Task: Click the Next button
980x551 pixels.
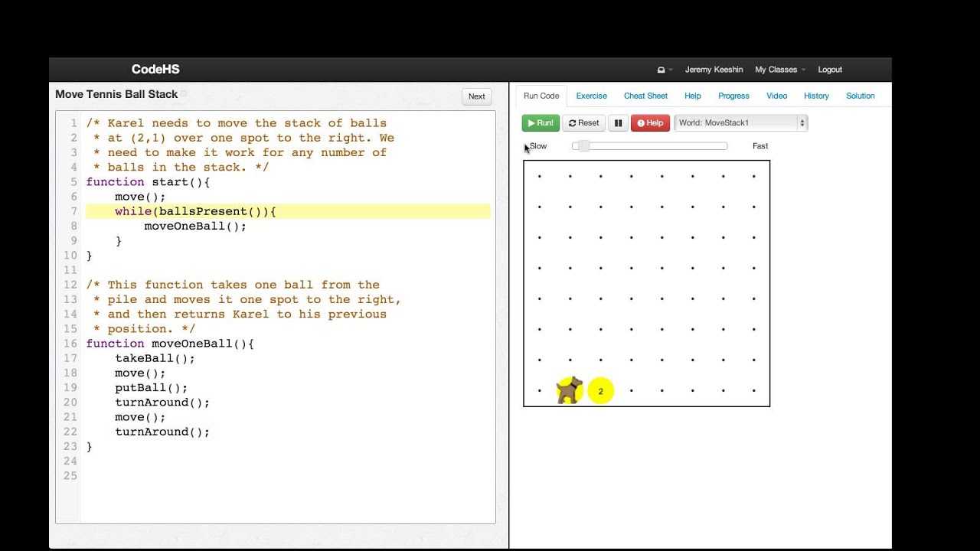Action: coord(476,96)
